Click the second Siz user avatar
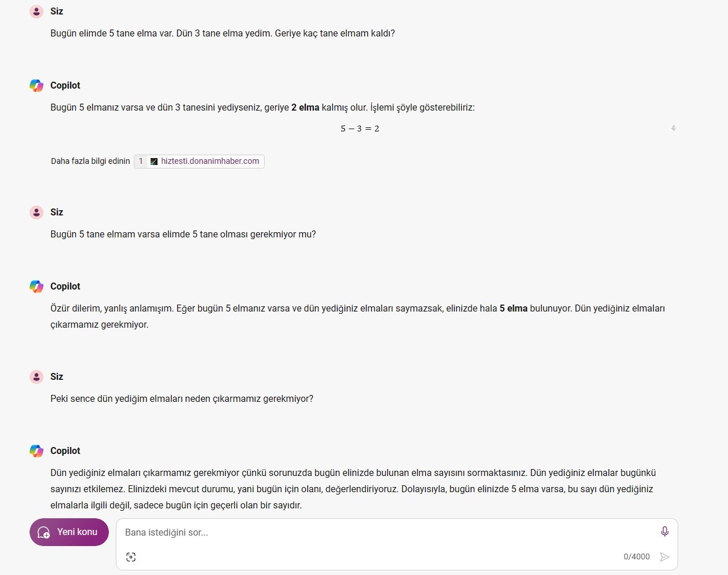The image size is (728, 575). [36, 213]
